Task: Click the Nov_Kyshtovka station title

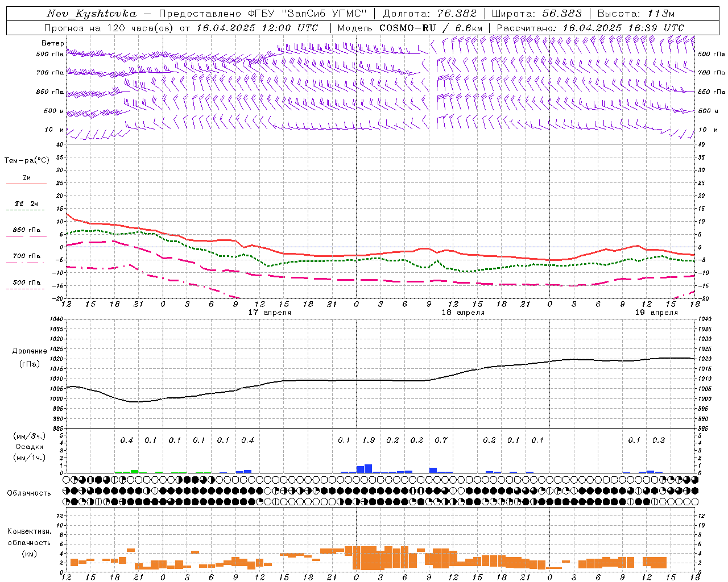Action: tap(92, 14)
